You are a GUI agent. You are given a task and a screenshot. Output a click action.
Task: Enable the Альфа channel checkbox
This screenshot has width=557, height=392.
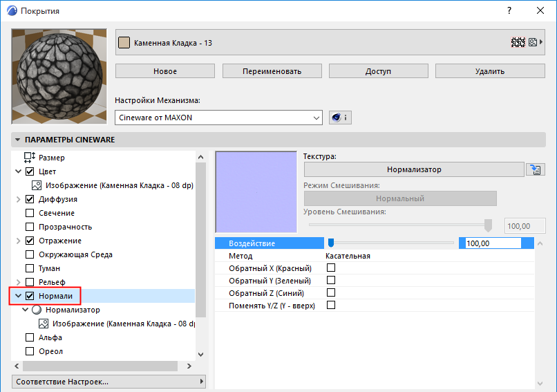[x=30, y=337]
